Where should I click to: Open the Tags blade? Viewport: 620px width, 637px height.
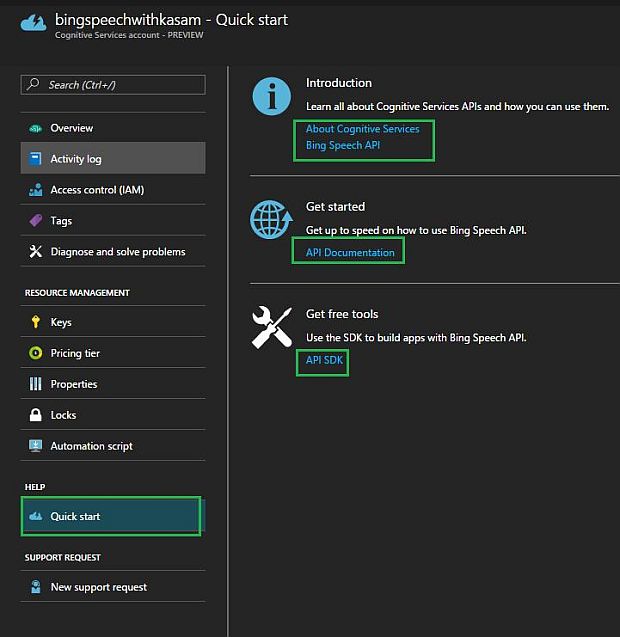click(113, 221)
